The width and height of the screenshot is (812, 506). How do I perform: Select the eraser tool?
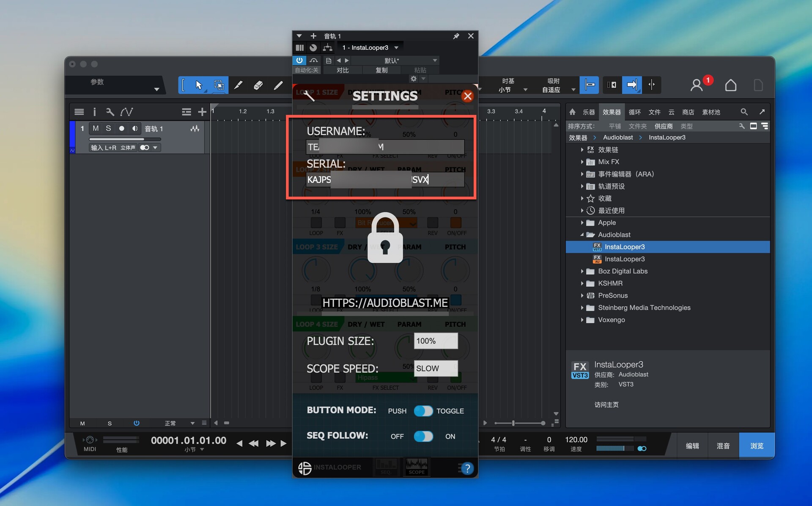(258, 85)
